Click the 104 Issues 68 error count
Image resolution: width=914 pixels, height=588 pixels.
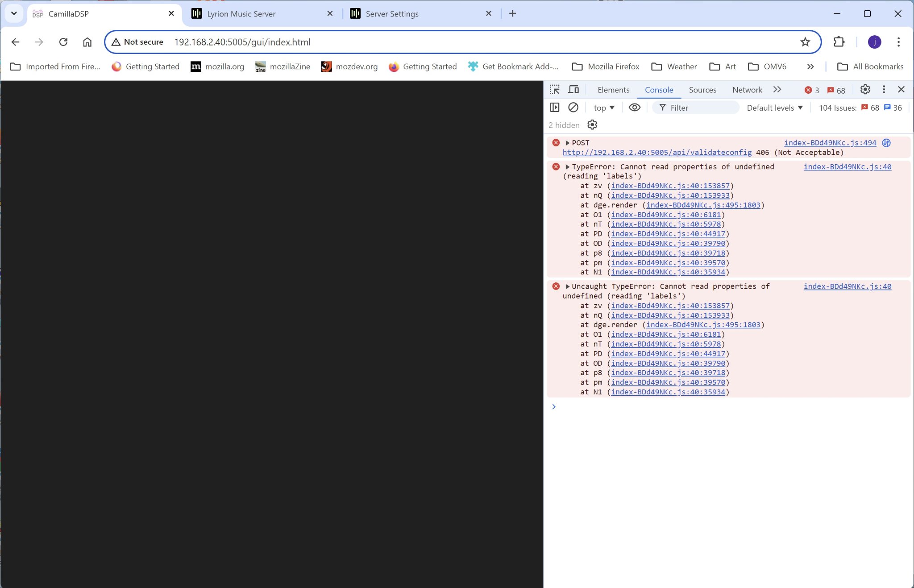click(870, 108)
